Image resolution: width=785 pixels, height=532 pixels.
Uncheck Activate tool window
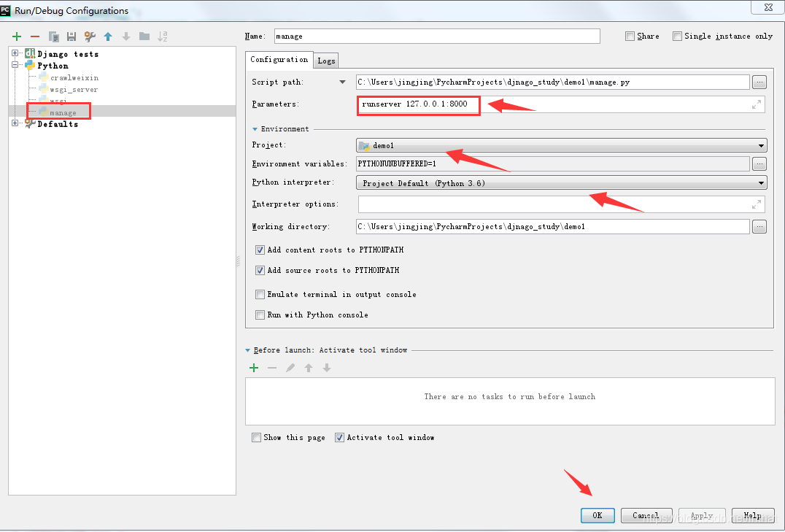[339, 437]
